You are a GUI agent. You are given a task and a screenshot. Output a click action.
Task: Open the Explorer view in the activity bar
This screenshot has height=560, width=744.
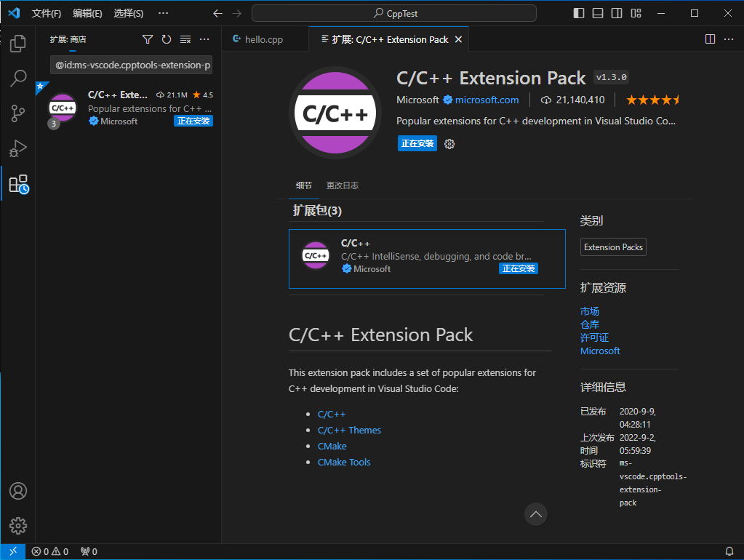pos(17,44)
